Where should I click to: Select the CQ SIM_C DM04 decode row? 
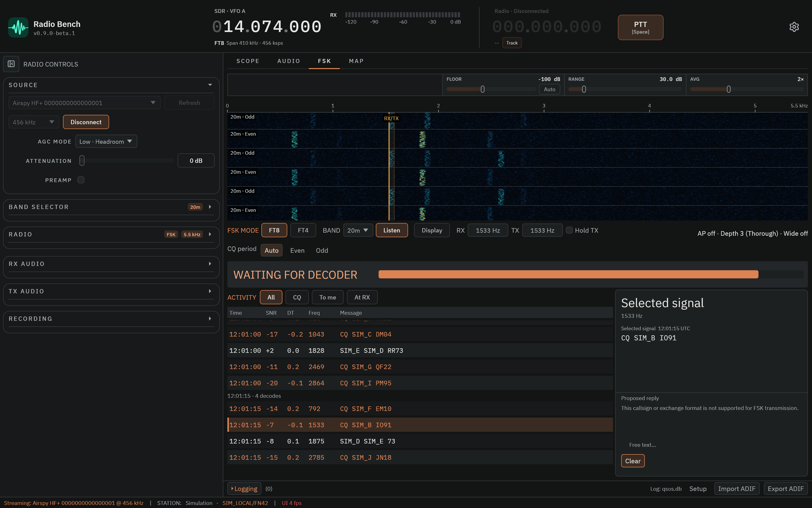[x=420, y=334]
